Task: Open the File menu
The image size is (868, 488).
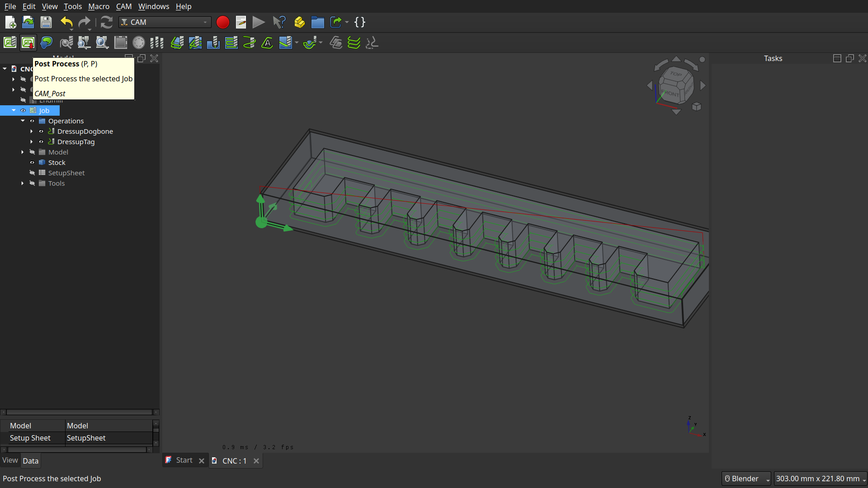Action: click(10, 6)
